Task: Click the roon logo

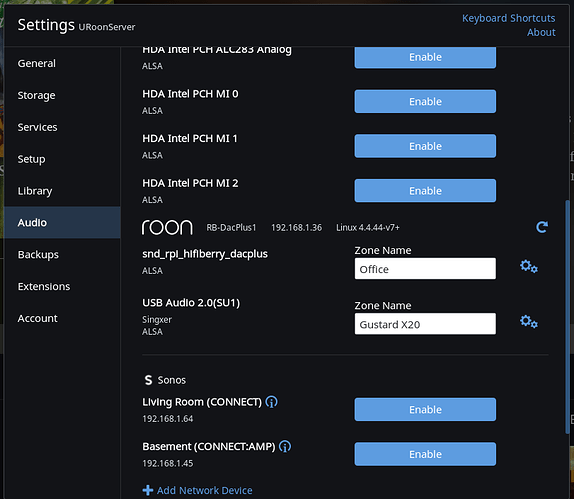Action: (167, 227)
